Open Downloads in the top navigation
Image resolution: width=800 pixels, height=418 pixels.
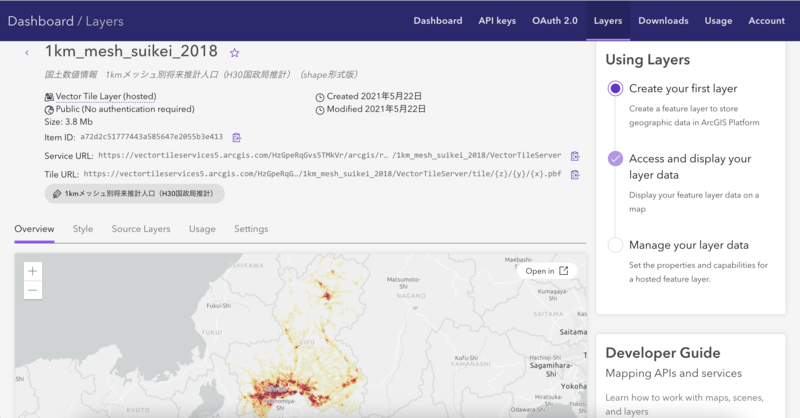[663, 21]
